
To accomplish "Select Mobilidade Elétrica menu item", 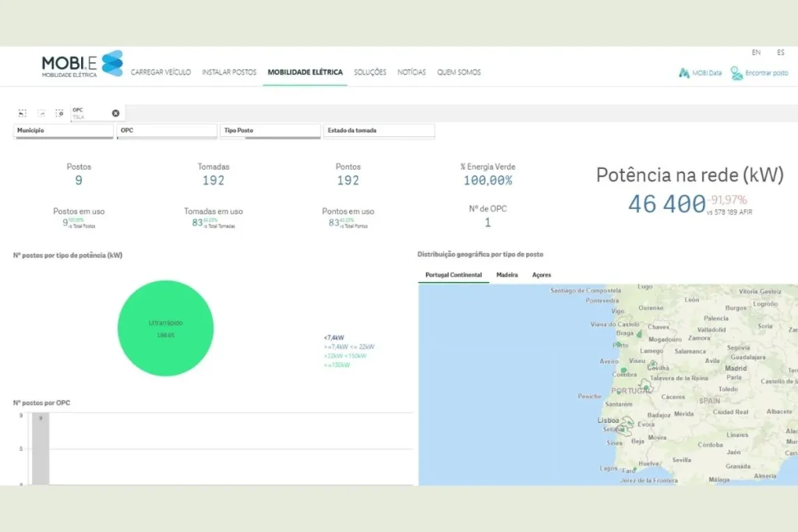I will [305, 72].
